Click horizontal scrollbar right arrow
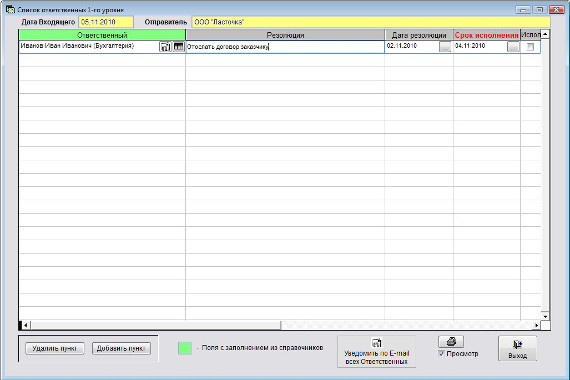Screen dimensions: 570x380 coord(537,325)
